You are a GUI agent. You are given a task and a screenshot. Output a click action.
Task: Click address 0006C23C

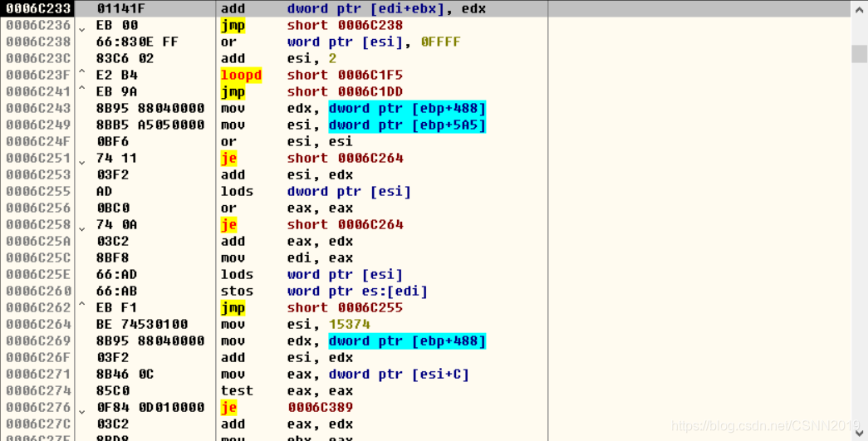pyautogui.click(x=37, y=59)
